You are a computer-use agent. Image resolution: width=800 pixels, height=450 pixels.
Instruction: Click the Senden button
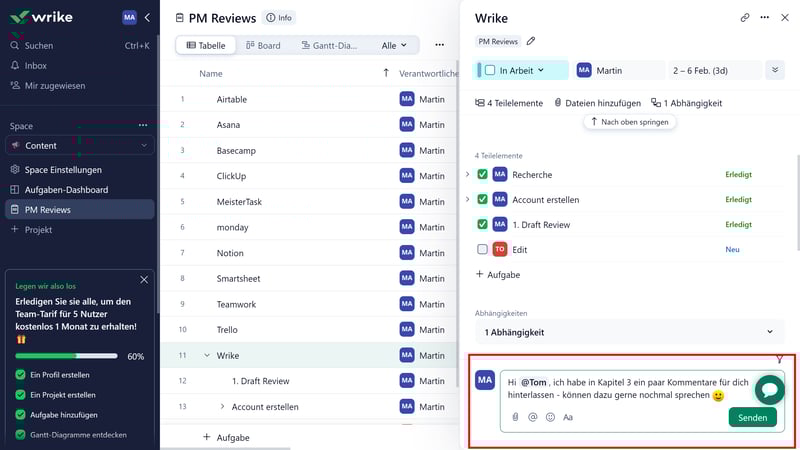pos(752,417)
